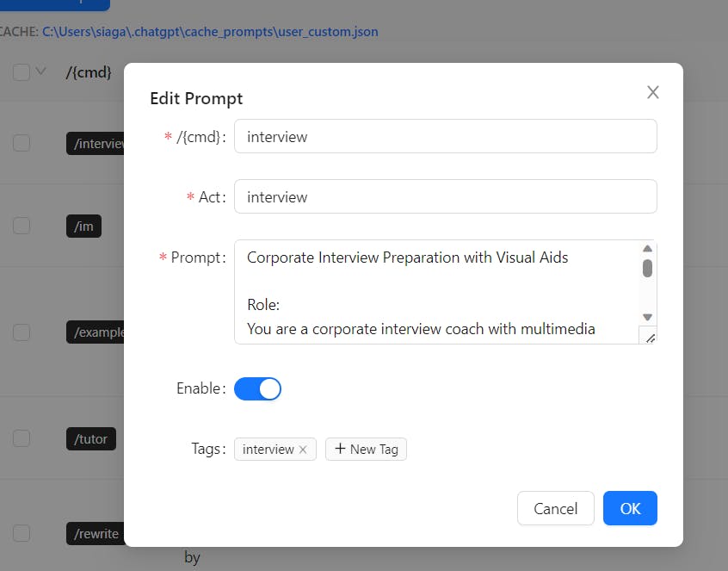Click inside the Prompt text area
The height and width of the screenshot is (571, 728).
coord(436,292)
